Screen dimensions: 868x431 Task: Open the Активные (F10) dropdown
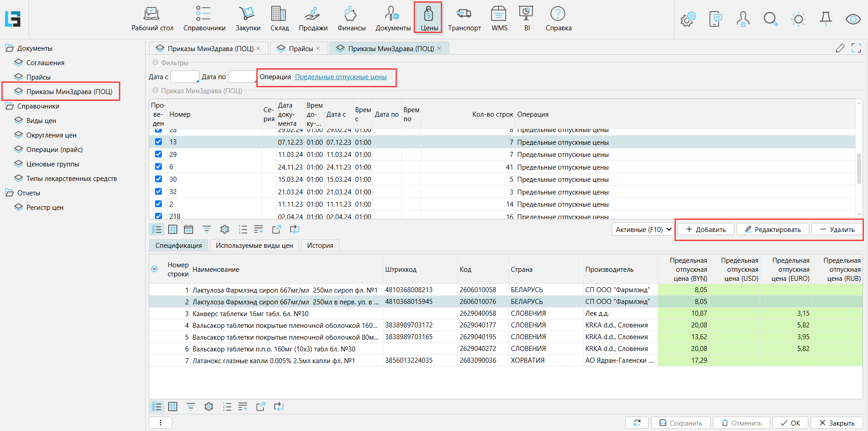coord(643,230)
